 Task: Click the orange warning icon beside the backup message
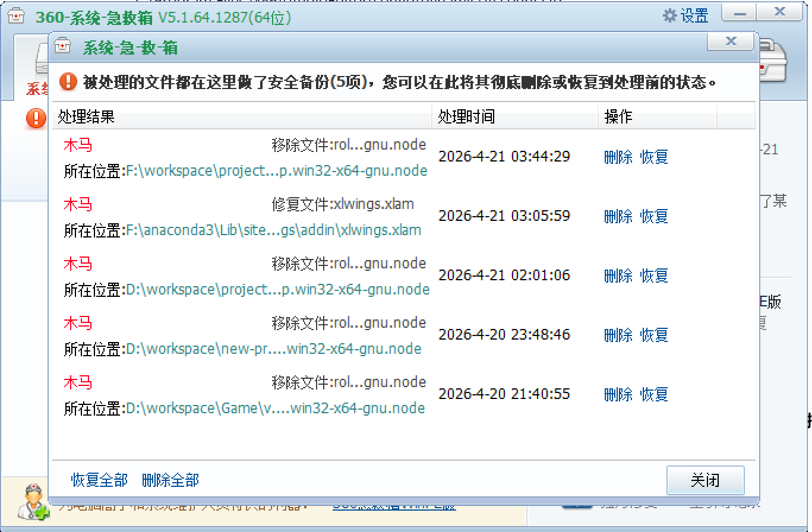pyautogui.click(x=68, y=81)
